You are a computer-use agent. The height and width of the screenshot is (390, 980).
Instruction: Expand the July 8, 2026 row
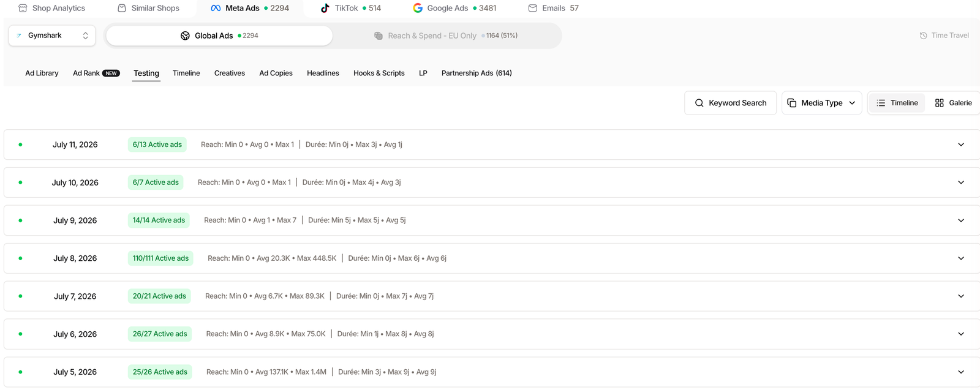[961, 258]
